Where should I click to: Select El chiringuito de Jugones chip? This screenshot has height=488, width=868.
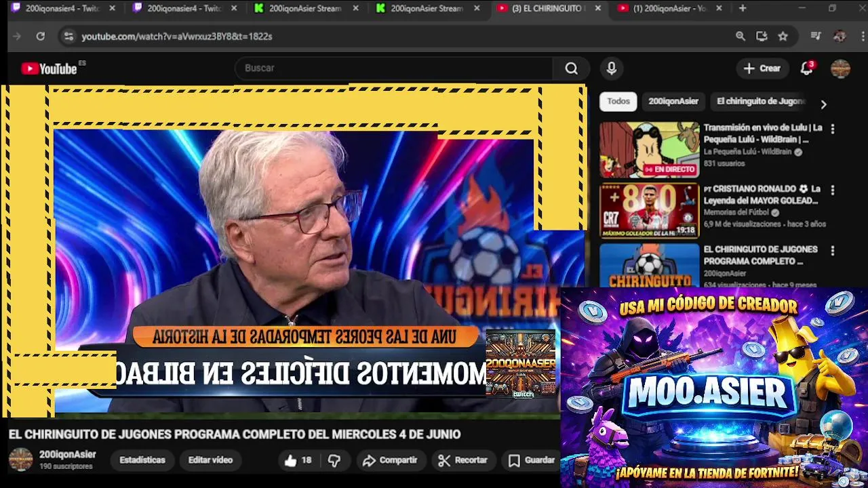[761, 102]
